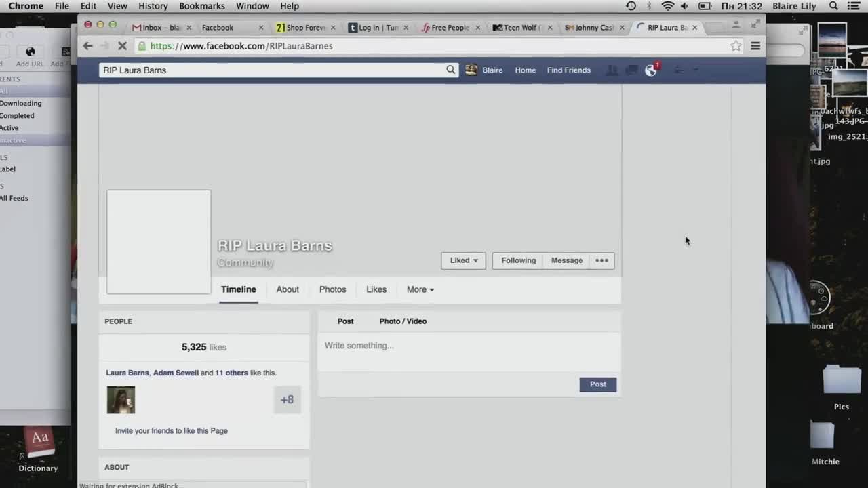Image resolution: width=868 pixels, height=488 pixels.
Task: Open the Facebook privacy shortcuts icon
Action: 679,70
